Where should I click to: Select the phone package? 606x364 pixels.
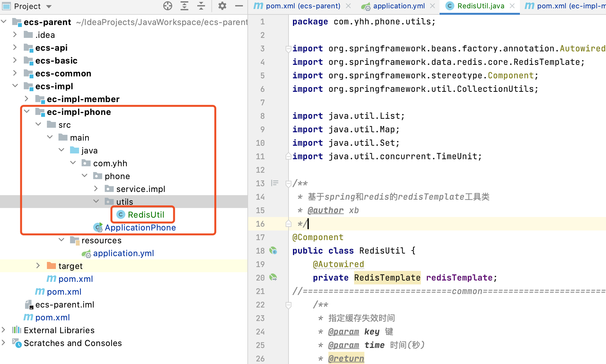[117, 176]
